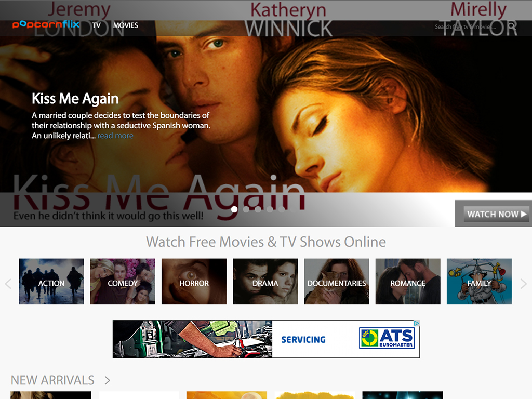Browse the Action genre tile
Viewport: 532px width, 399px height.
[x=51, y=282]
